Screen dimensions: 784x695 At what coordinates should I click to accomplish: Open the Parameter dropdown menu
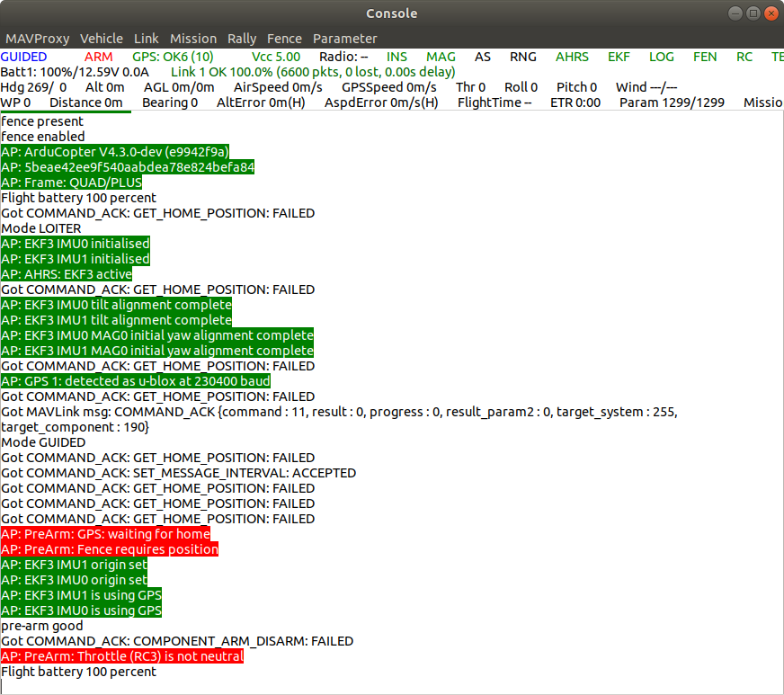[x=345, y=39]
